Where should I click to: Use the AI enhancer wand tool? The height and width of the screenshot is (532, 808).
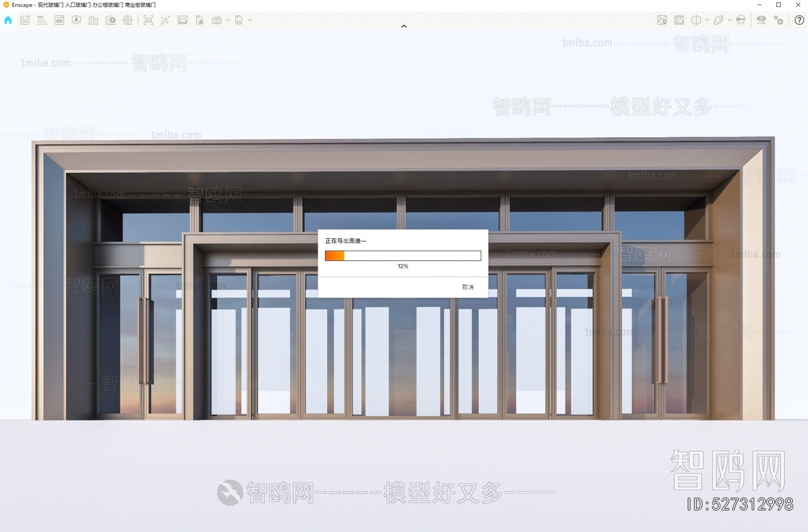point(165,20)
